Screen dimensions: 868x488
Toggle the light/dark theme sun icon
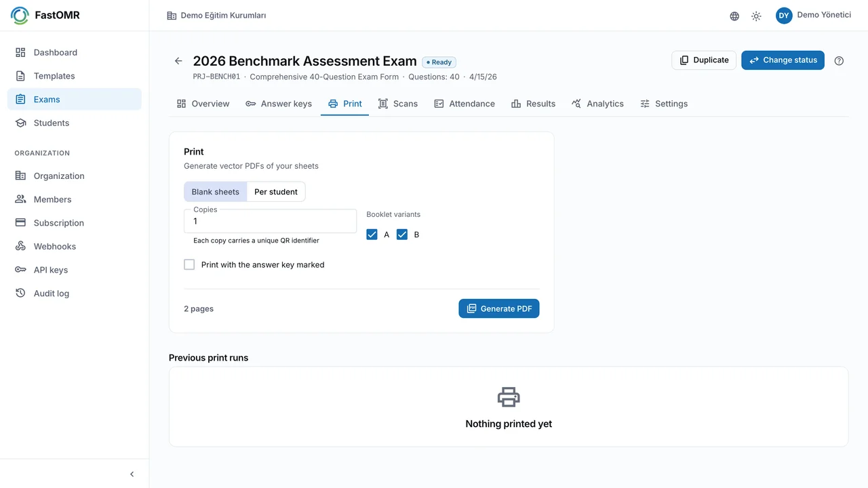pos(756,16)
